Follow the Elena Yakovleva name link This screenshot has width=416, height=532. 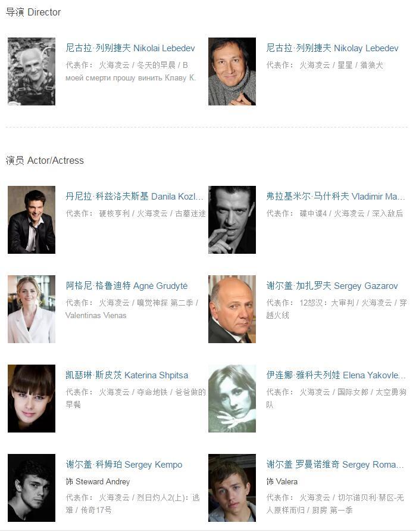coord(335,375)
